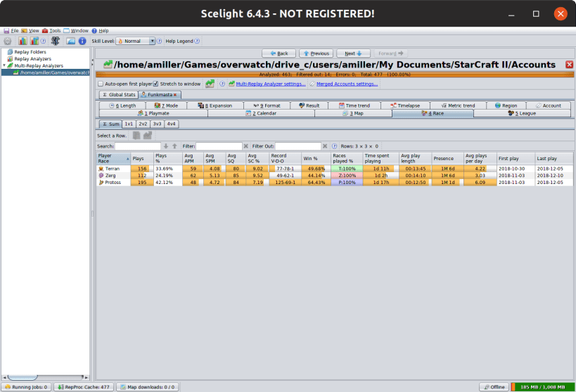Clear the Filter Out field with its X
576x392 pixels.
(x=325, y=146)
